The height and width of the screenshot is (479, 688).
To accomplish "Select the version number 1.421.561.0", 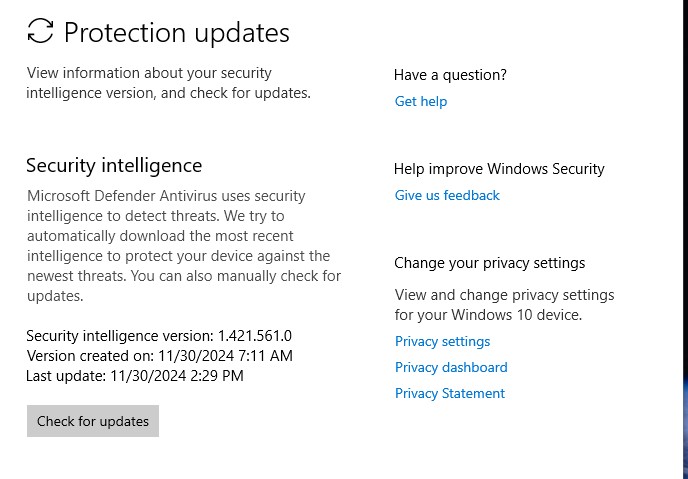I will point(254,336).
